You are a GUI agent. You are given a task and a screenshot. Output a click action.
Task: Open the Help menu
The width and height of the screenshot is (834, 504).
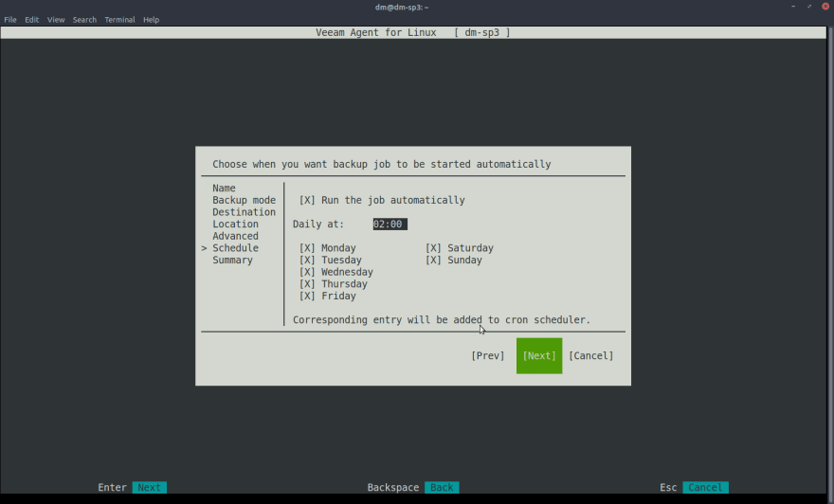click(151, 20)
